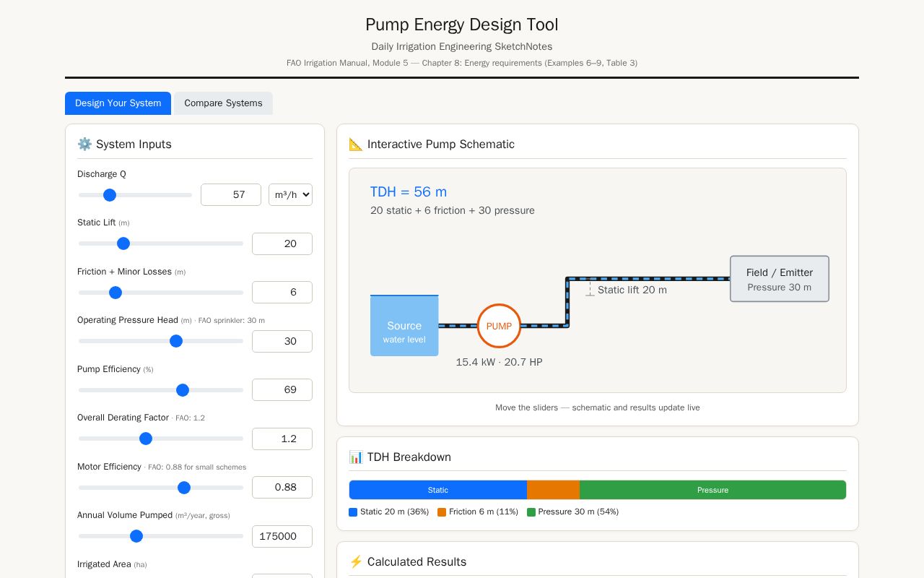The width and height of the screenshot is (924, 578).
Task: Open the discharge unit m³/h dropdown
Action: tap(290, 195)
